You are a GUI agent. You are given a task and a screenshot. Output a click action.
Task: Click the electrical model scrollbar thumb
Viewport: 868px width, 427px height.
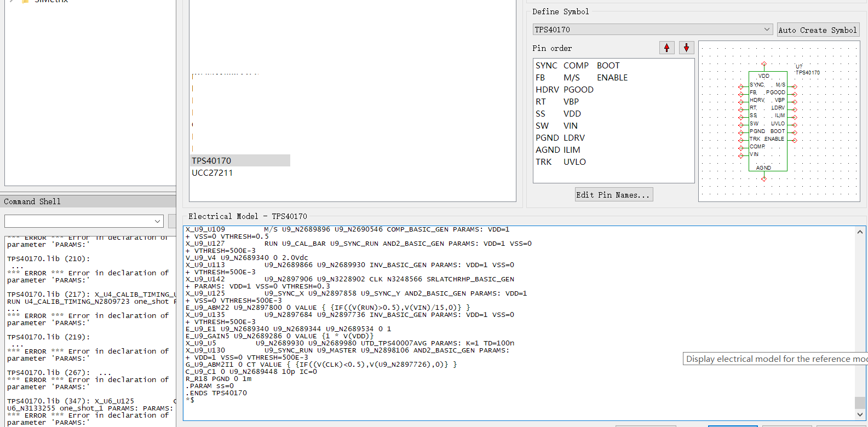[860, 402]
